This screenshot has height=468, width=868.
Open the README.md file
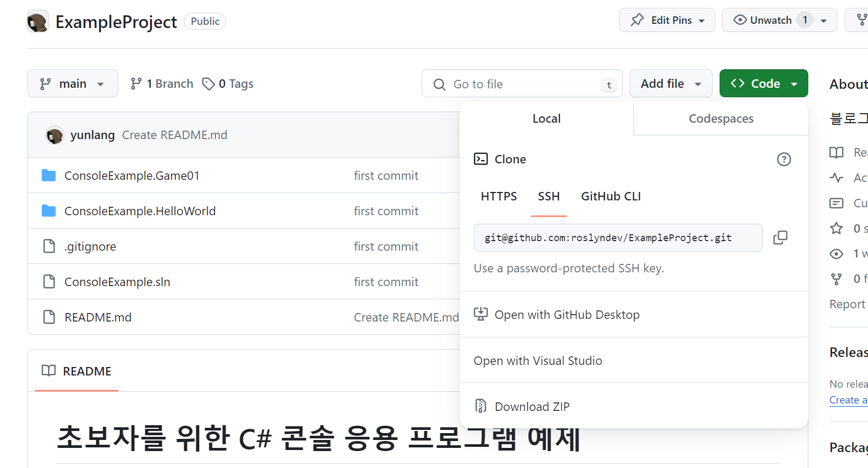click(98, 317)
